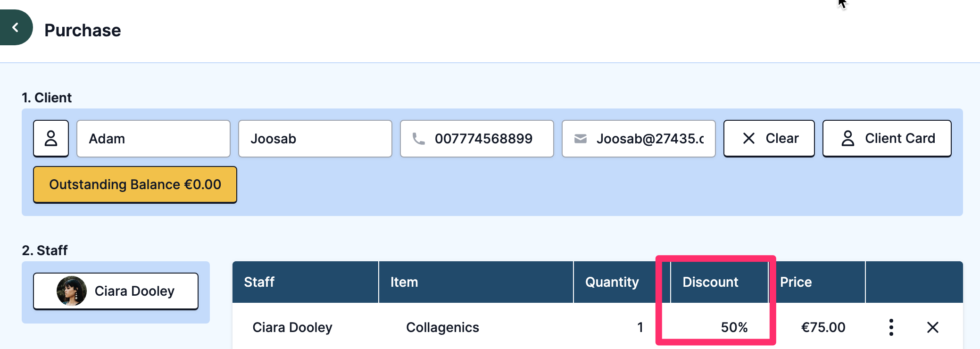Click Outstanding Balance €0.00 button
980x349 pixels.
(x=135, y=184)
